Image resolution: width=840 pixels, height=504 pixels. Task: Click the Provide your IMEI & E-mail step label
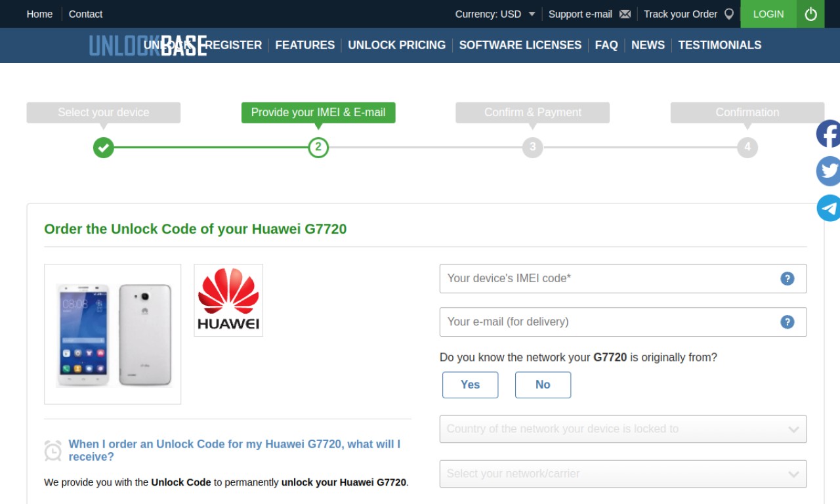pos(318,112)
